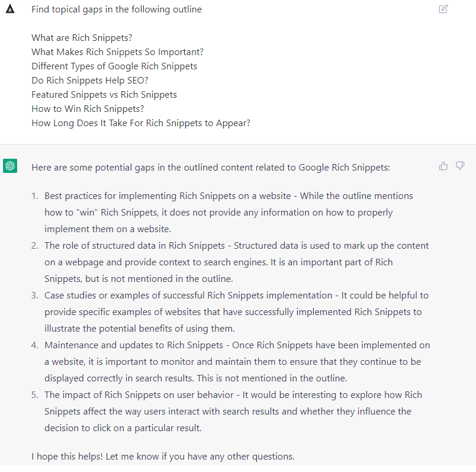
Task: Select the thumbs up feedback icon
Action: click(x=443, y=166)
